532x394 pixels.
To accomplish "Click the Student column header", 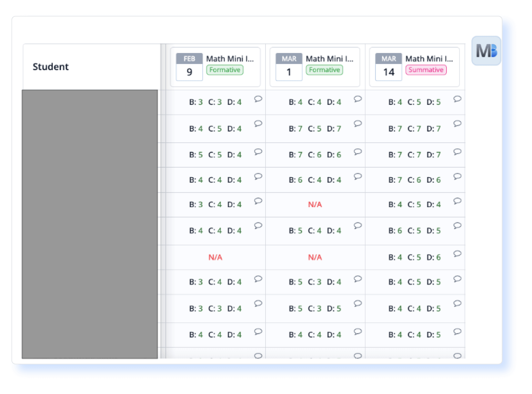I will click(51, 67).
